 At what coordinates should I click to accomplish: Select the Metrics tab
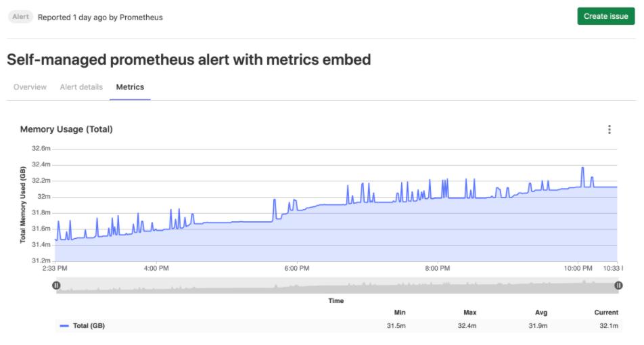click(x=130, y=87)
